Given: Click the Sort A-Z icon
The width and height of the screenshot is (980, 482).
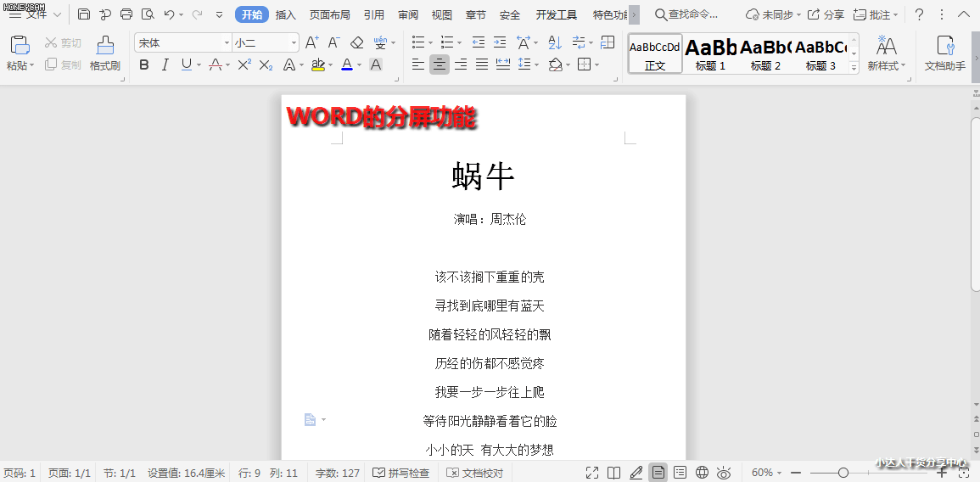Looking at the screenshot, I should point(555,42).
